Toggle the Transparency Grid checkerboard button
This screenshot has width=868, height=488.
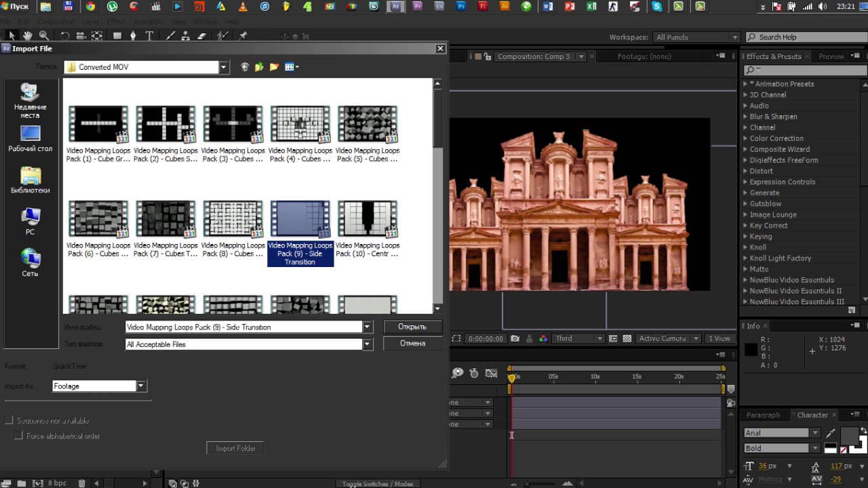click(x=627, y=338)
